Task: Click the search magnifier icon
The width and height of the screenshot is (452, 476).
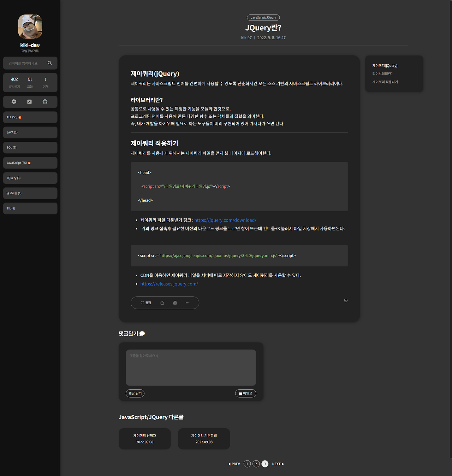Action: click(x=50, y=63)
